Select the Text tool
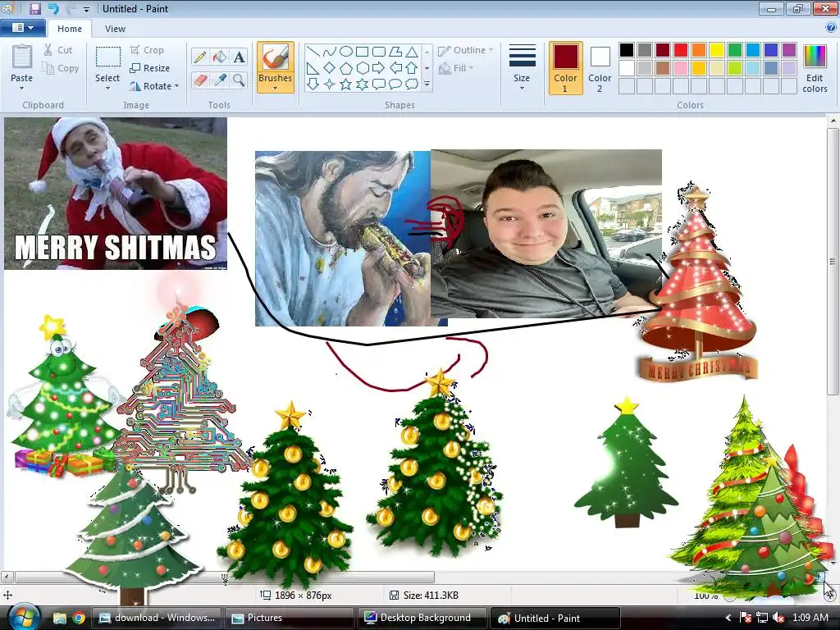Viewport: 840px width, 630px height. coord(239,57)
